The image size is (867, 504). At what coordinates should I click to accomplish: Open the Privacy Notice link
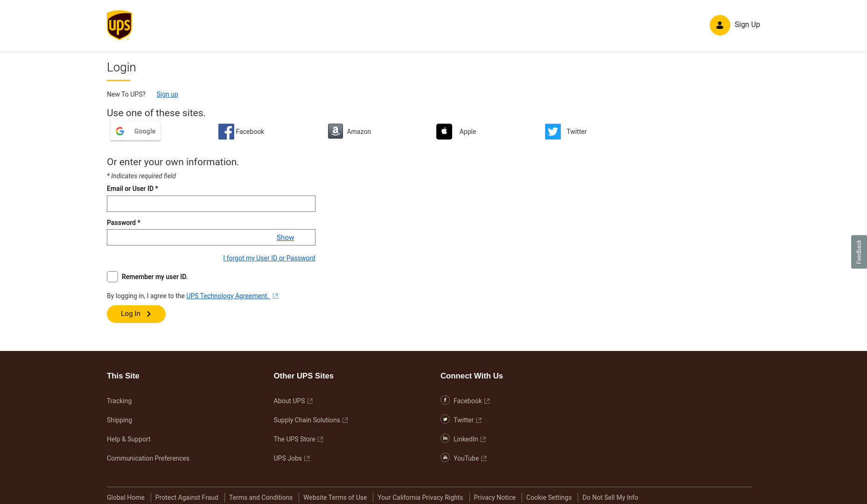tap(495, 497)
